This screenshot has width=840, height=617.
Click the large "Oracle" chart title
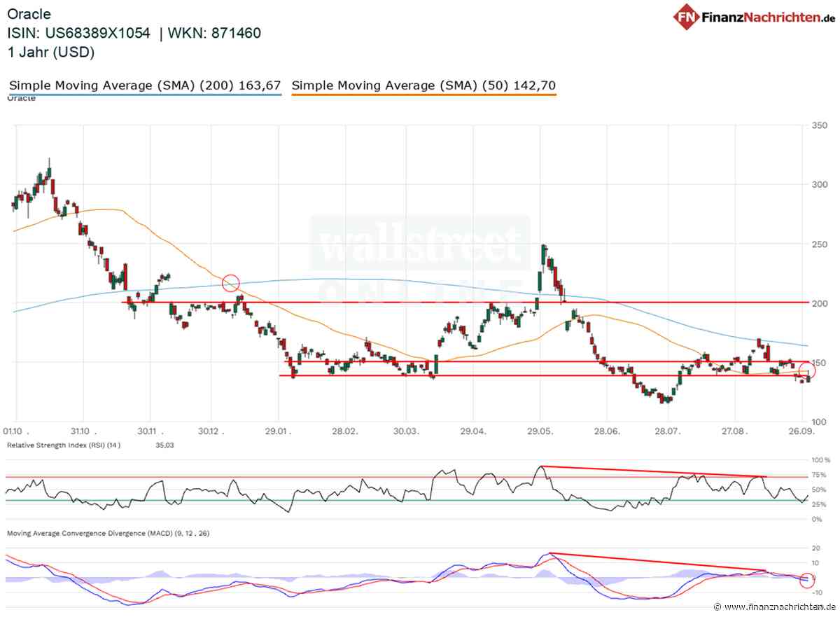29,14
